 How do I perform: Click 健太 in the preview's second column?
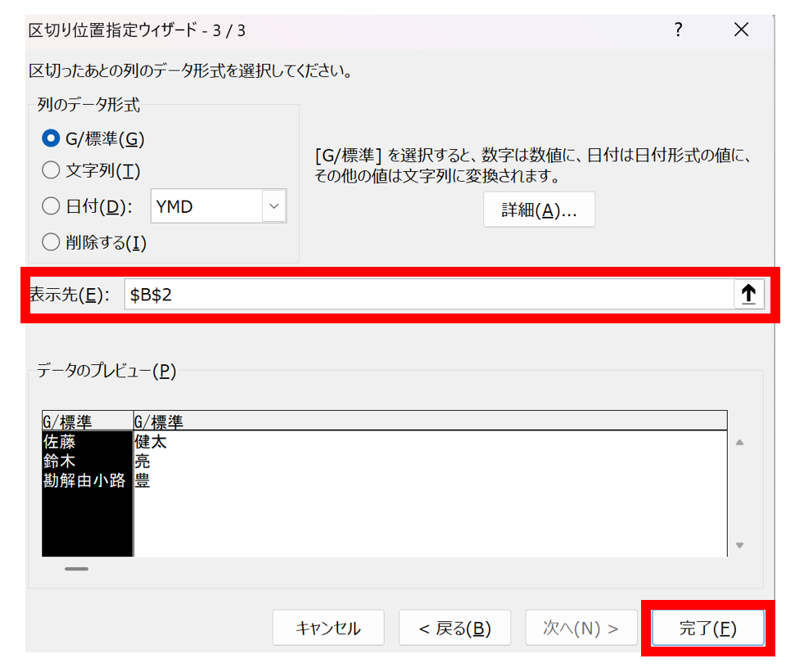(x=150, y=442)
